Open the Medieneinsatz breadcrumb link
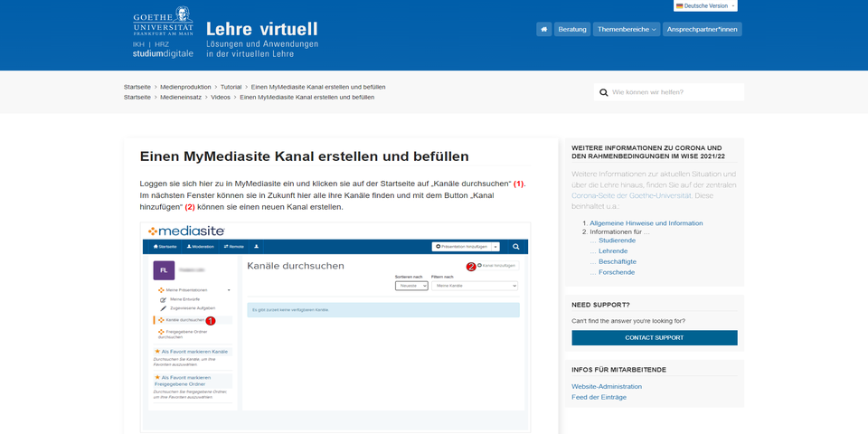868x434 pixels. [x=181, y=97]
